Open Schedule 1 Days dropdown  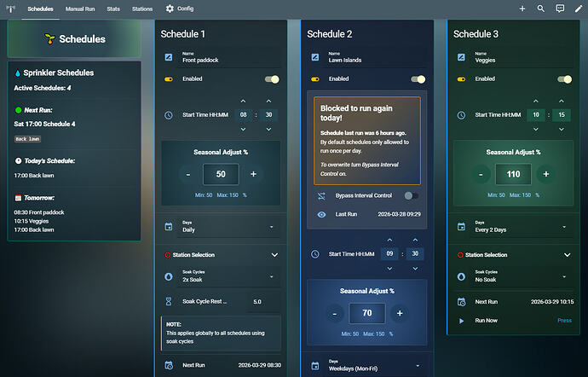(228, 227)
